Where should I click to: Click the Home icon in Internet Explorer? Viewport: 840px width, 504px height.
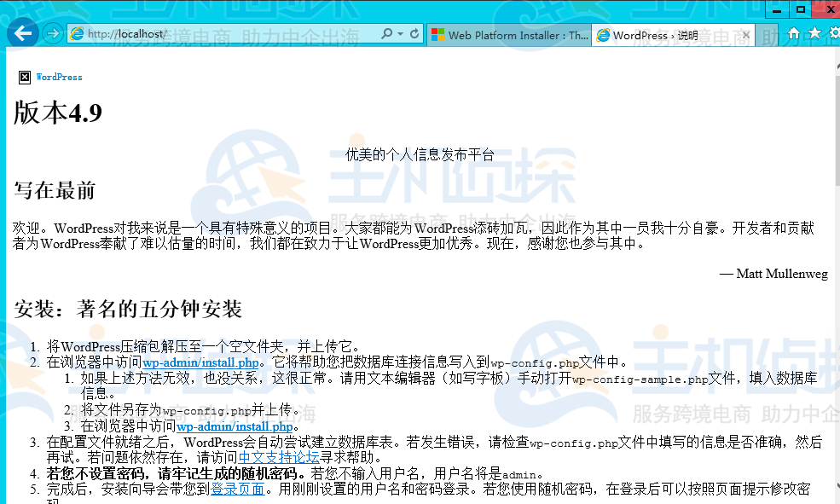(795, 34)
